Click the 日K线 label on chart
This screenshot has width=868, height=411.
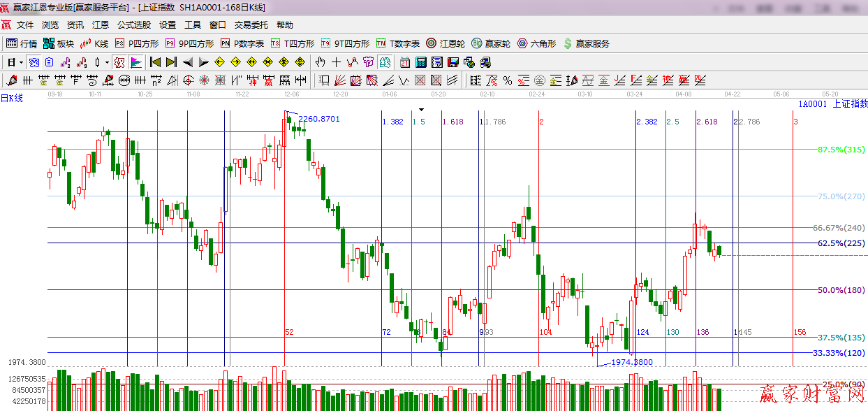12,99
